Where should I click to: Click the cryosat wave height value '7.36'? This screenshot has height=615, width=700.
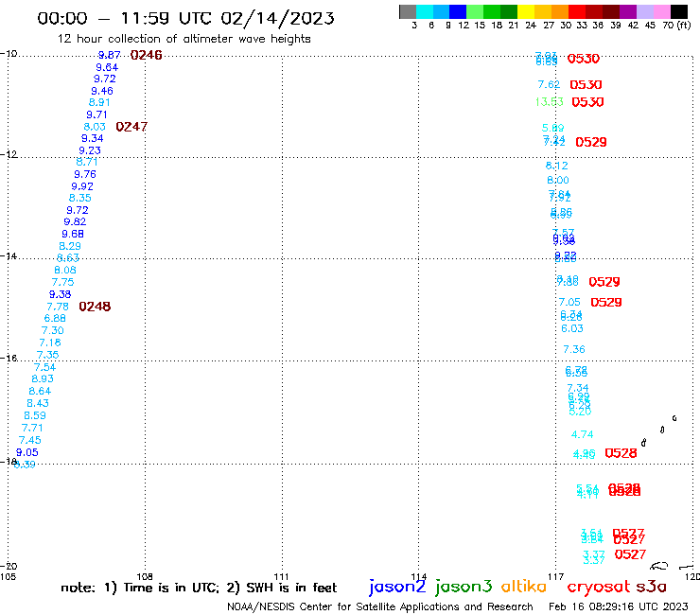(x=573, y=349)
